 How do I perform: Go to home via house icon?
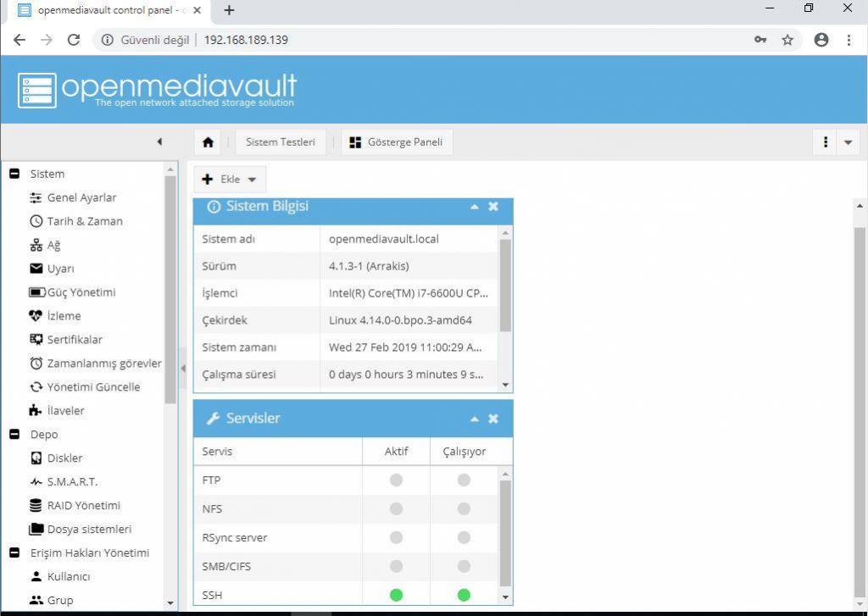tap(209, 142)
